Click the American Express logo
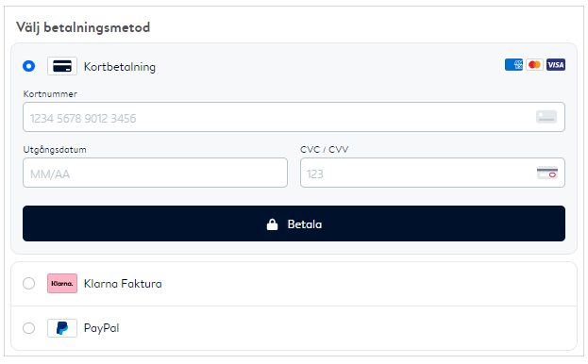Image resolution: width=588 pixels, height=364 pixels. pos(513,65)
